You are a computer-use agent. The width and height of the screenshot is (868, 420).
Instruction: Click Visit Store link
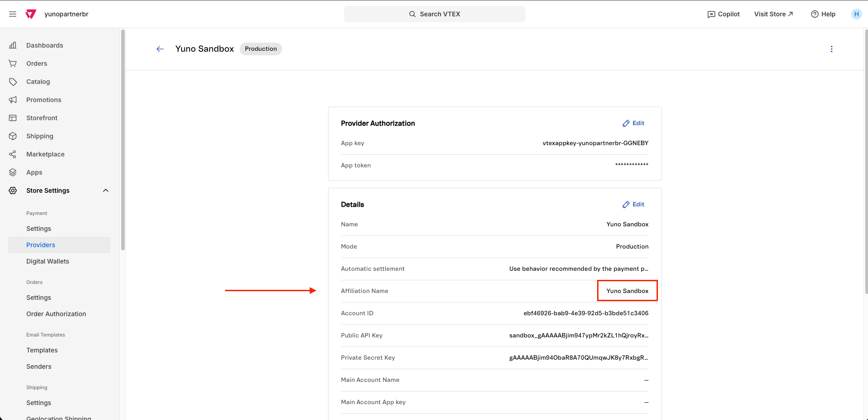coord(774,14)
